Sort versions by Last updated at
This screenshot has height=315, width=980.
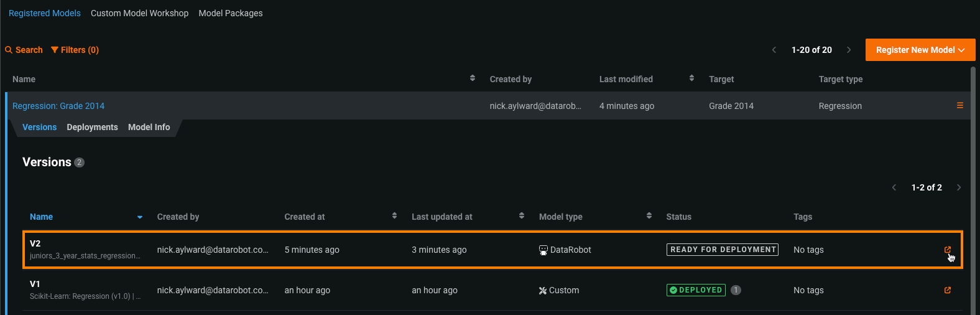[521, 216]
